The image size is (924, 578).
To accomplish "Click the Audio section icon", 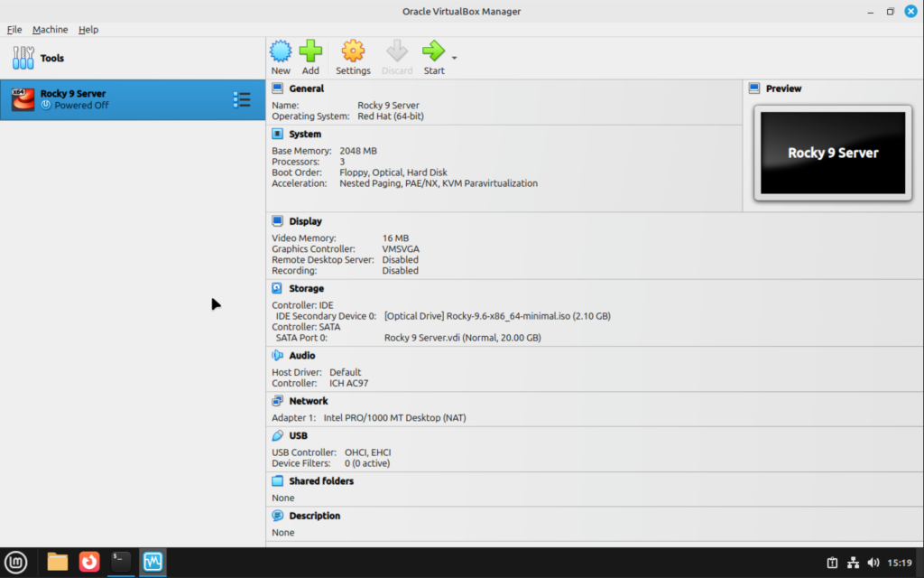I will tap(276, 354).
